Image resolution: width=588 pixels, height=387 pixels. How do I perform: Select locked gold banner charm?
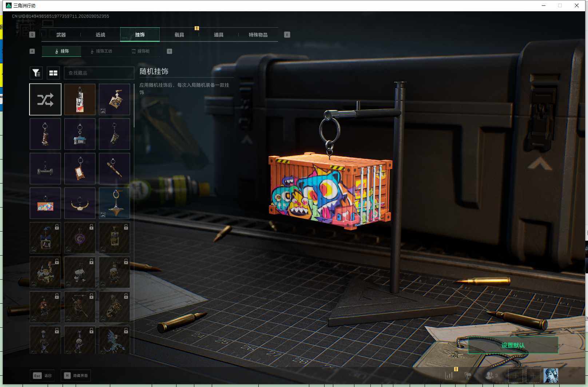(x=115, y=238)
